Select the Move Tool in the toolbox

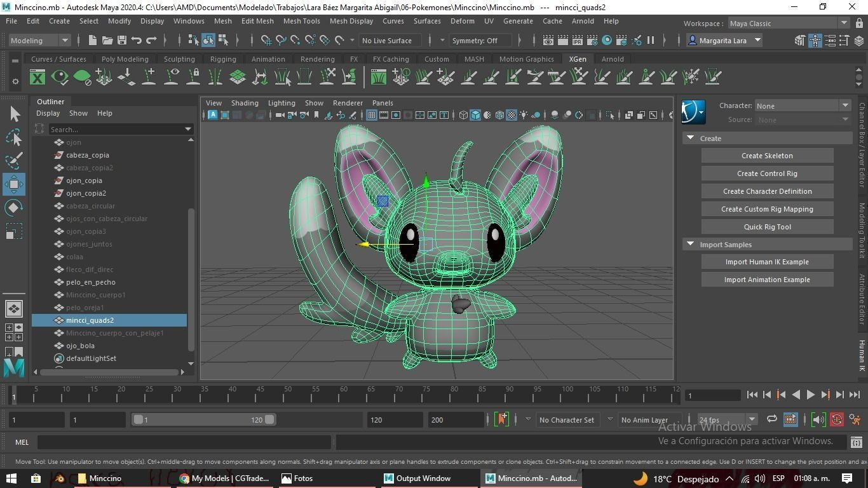coord(13,184)
